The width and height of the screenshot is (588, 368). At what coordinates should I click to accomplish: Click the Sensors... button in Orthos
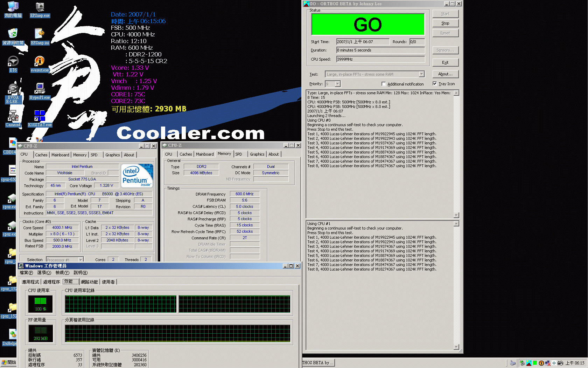tap(445, 50)
